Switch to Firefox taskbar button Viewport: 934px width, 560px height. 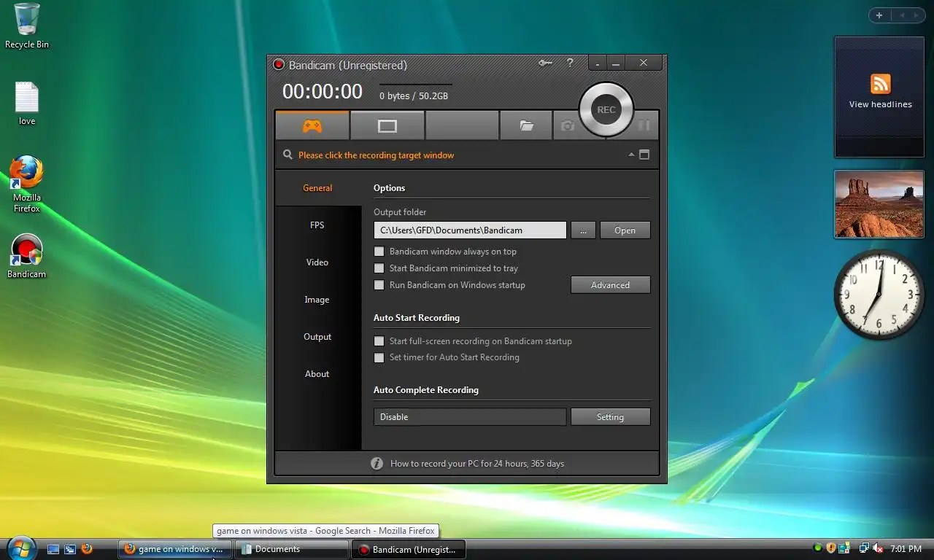click(176, 549)
